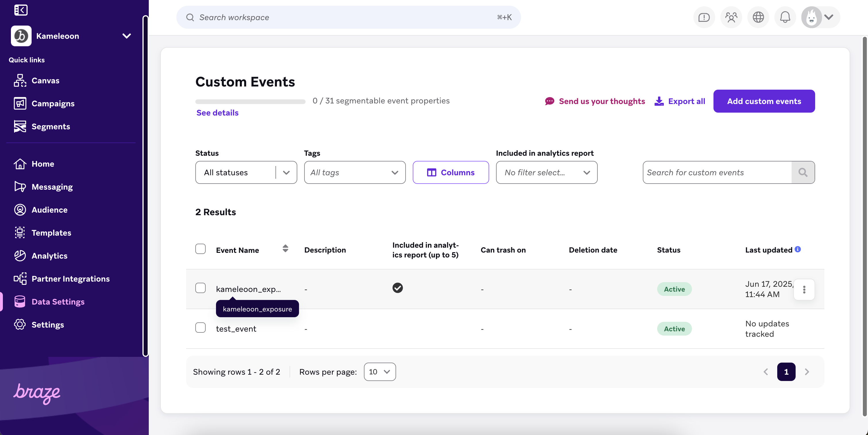868x435 pixels.
Task: Open the Rows per page selector
Action: 379,372
